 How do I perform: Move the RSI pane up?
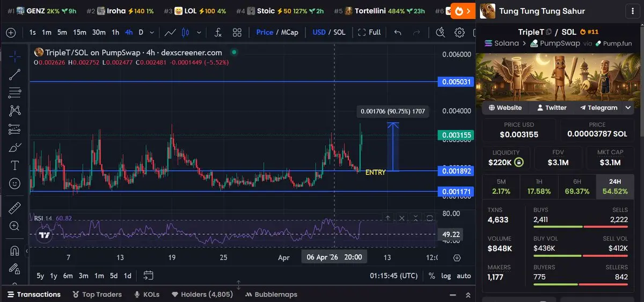coord(387,218)
